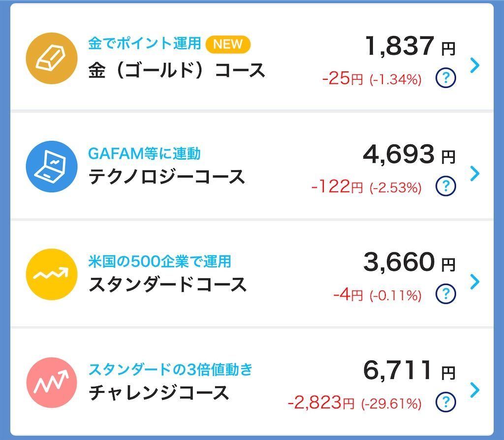Expand details of 金（ゴールド）コース via chevron
The image size is (504, 440).
click(x=474, y=65)
